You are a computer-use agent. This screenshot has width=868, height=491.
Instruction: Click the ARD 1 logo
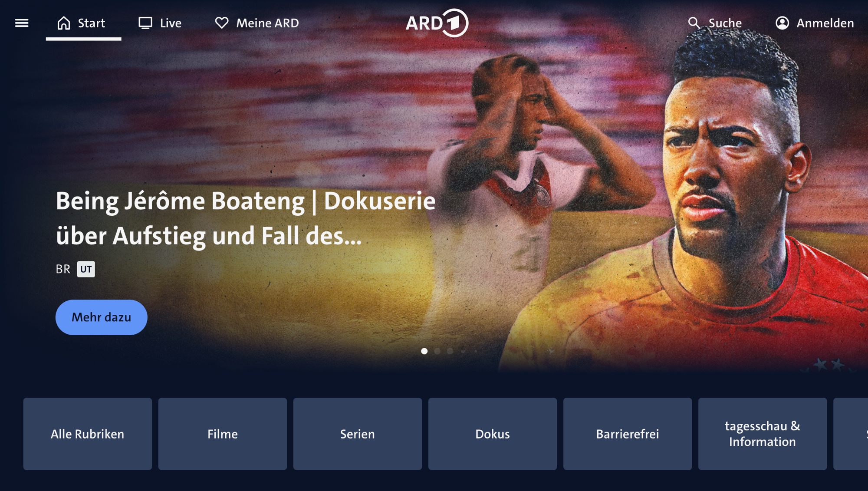click(x=437, y=23)
